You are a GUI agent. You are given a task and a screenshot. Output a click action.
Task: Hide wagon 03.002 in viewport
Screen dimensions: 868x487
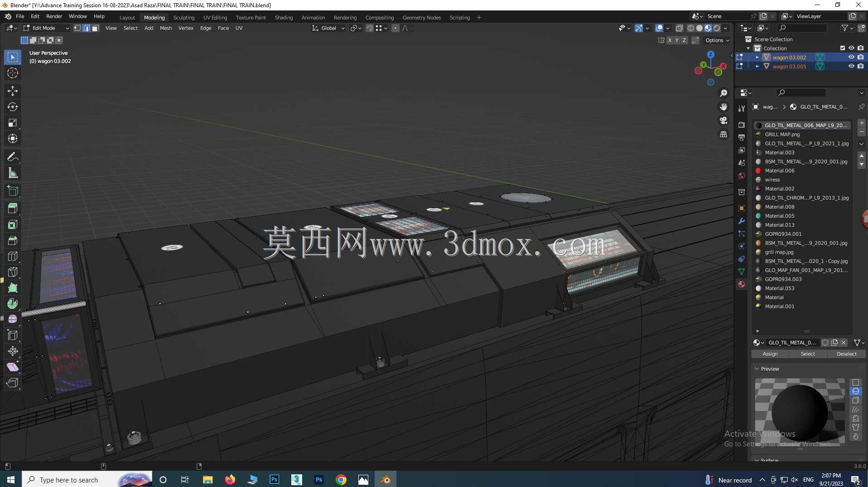point(851,57)
